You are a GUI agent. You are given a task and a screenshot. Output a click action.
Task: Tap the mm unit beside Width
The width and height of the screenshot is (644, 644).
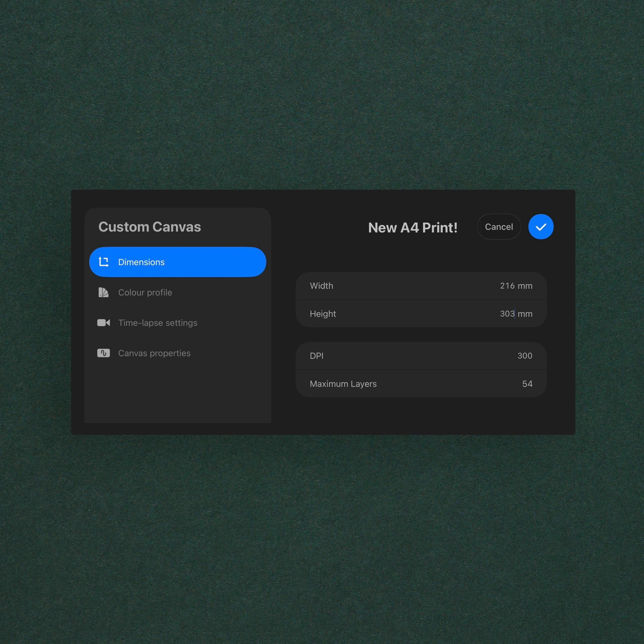(x=525, y=286)
